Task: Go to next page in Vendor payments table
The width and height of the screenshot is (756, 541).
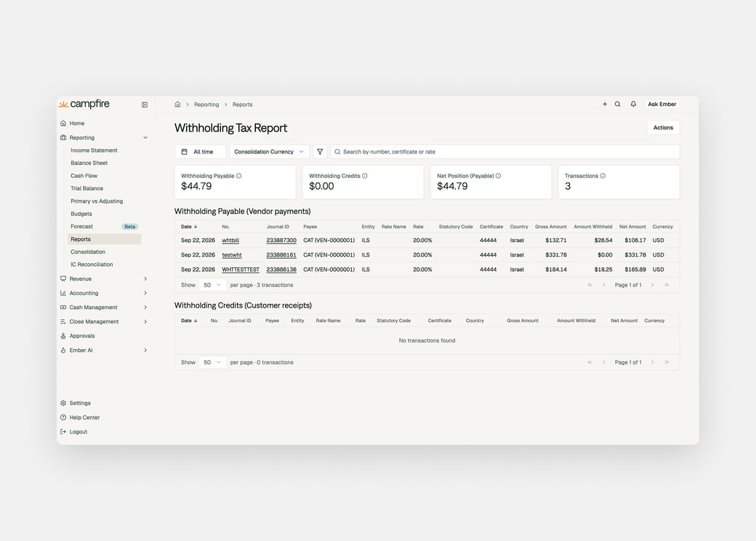Action: click(652, 285)
